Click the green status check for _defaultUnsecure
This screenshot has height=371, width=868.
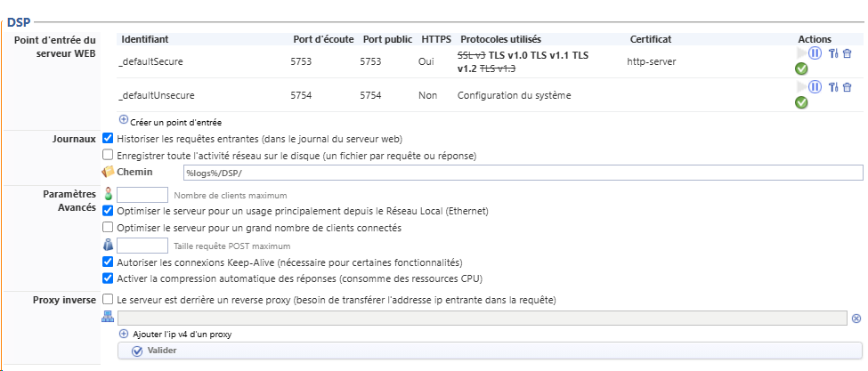click(x=801, y=102)
